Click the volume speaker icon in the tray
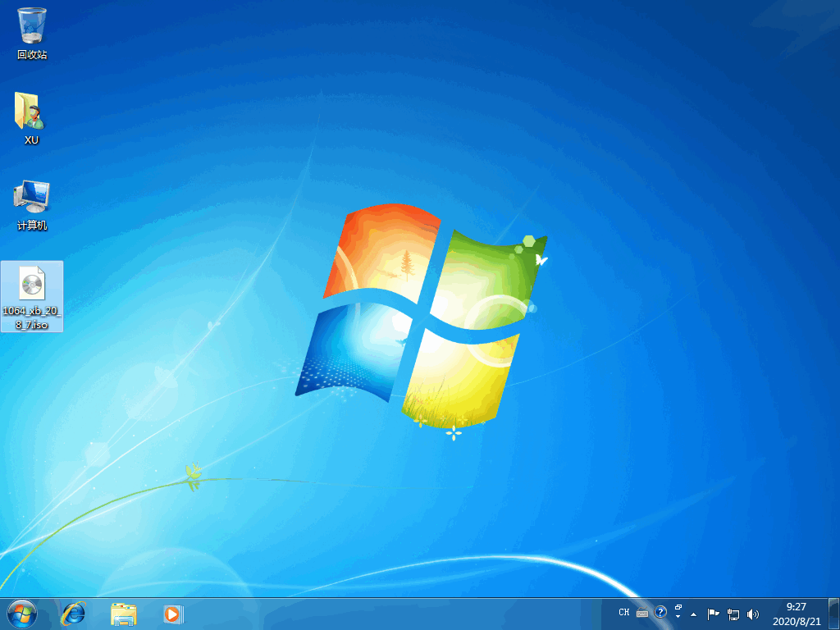The width and height of the screenshot is (840, 630). [x=752, y=613]
